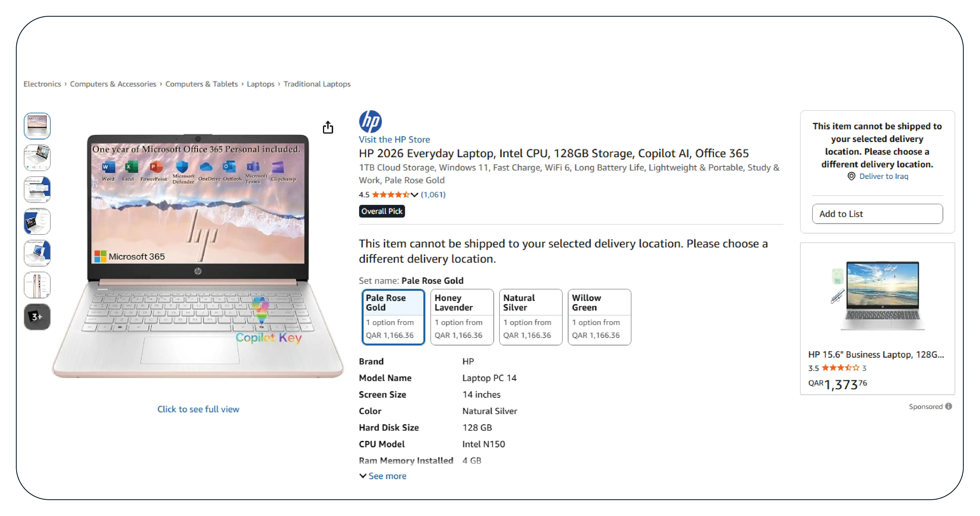Viewport: 980px width, 516px height.
Task: Open Computers & Accessories breadcrumb
Action: tap(113, 84)
